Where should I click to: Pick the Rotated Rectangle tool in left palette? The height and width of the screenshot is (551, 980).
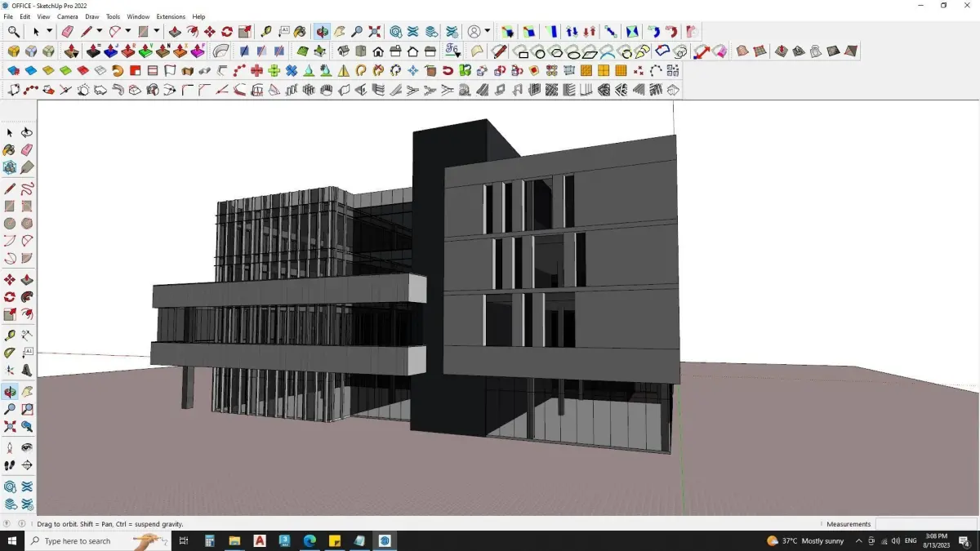27,207
